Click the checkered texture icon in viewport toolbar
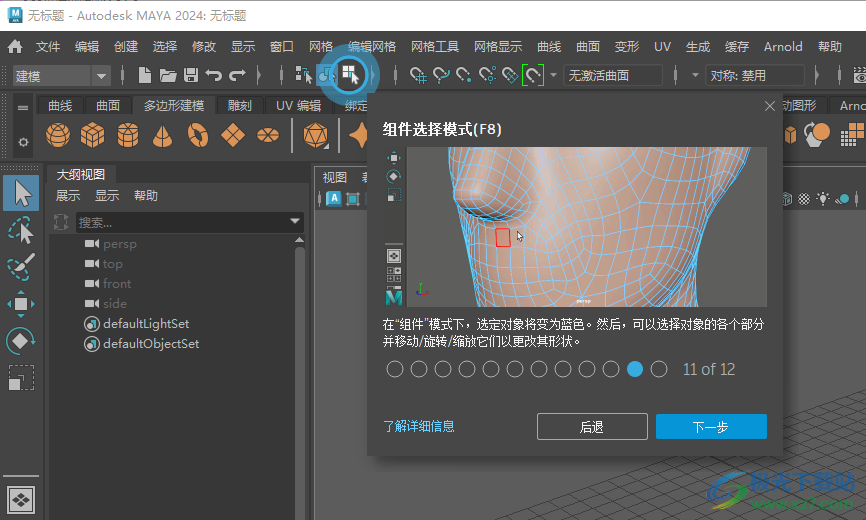 (x=804, y=199)
